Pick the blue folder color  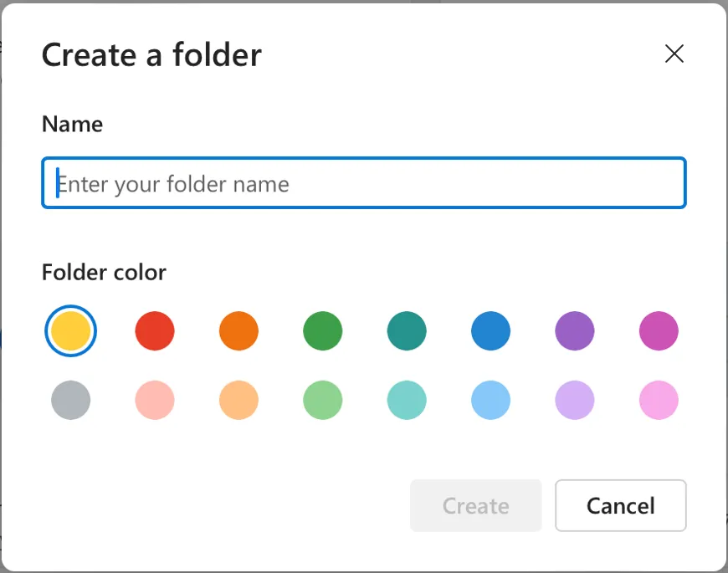tap(491, 331)
